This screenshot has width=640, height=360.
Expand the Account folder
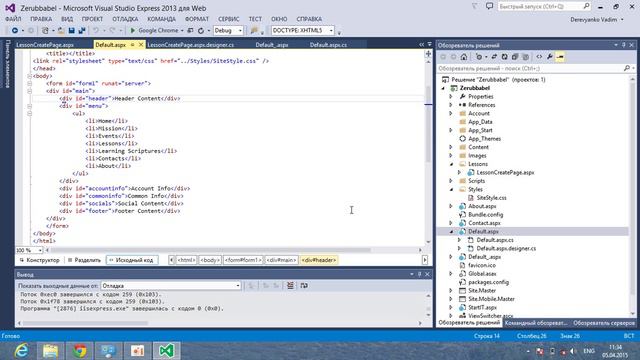(451, 113)
